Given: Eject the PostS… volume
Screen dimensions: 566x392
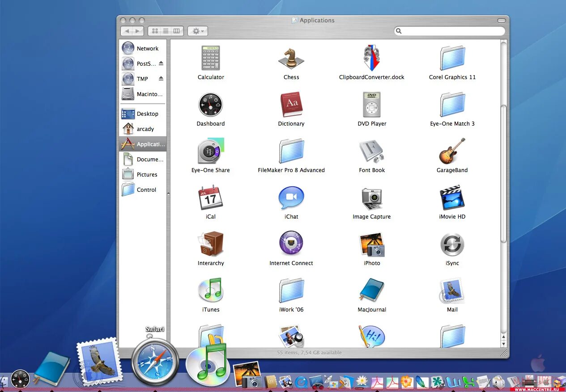Looking at the screenshot, I should click(x=161, y=63).
